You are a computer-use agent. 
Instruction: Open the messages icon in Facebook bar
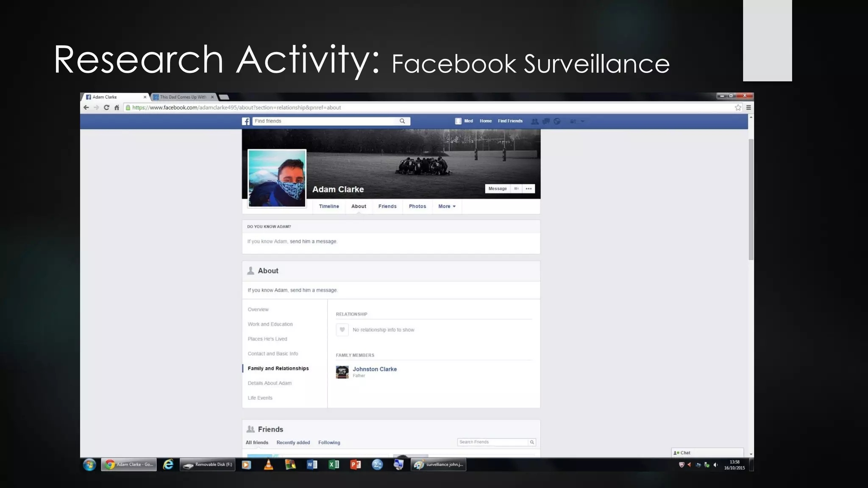pos(546,121)
